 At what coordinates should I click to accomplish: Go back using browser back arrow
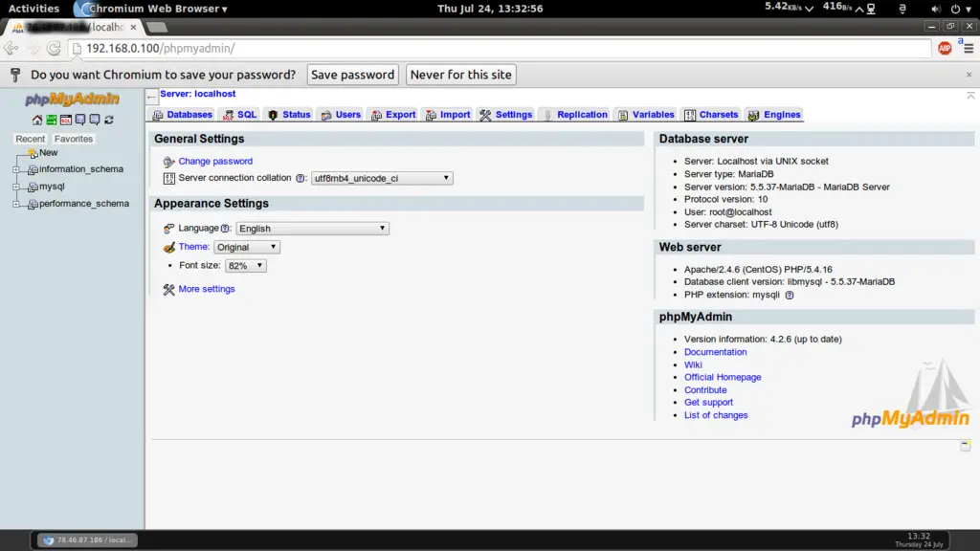[x=11, y=48]
